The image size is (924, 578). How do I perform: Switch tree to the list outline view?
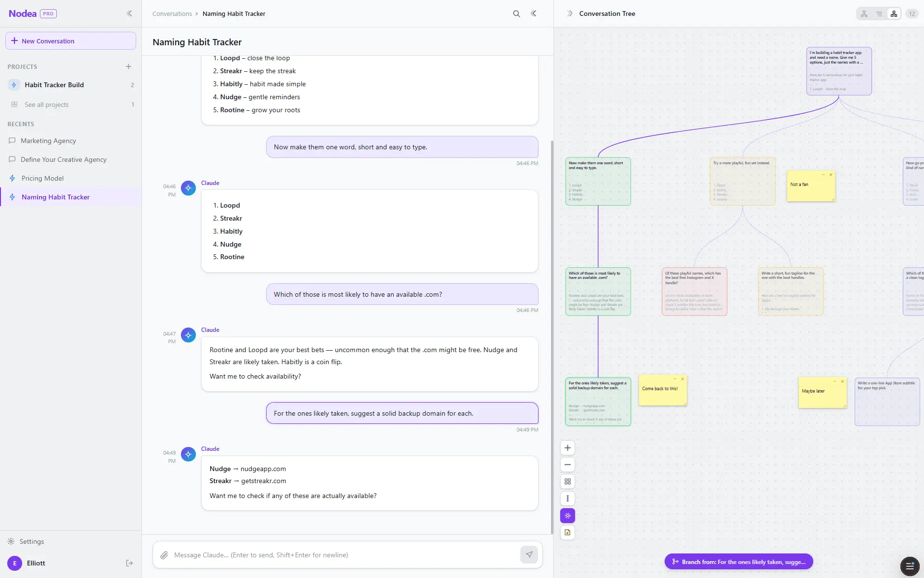pos(879,14)
